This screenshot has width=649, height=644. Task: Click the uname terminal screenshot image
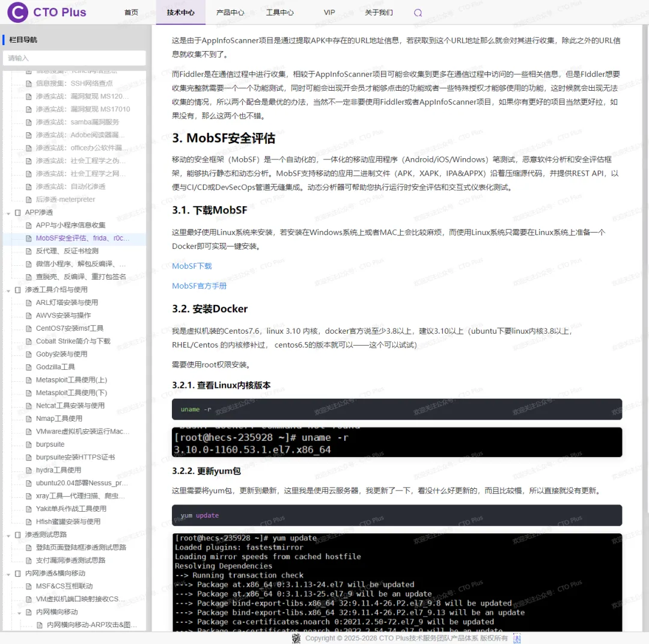click(397, 442)
